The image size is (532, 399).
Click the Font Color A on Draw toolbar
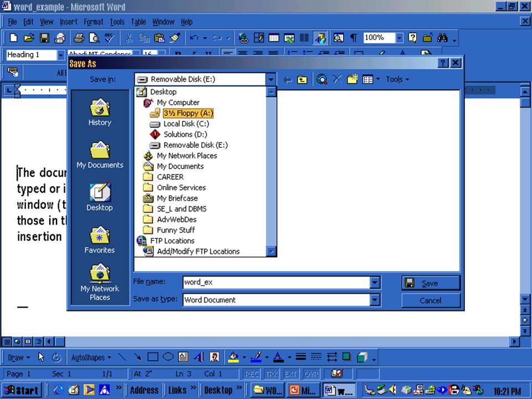tap(278, 357)
